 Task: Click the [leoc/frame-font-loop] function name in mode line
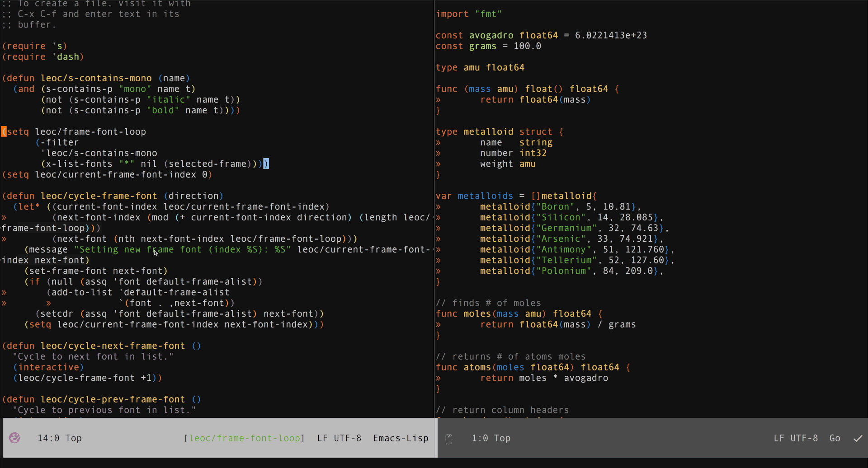click(x=245, y=438)
